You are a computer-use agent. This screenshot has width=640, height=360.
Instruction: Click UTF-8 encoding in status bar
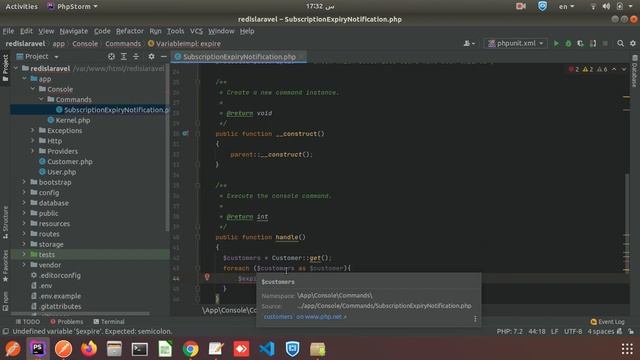click(573, 331)
